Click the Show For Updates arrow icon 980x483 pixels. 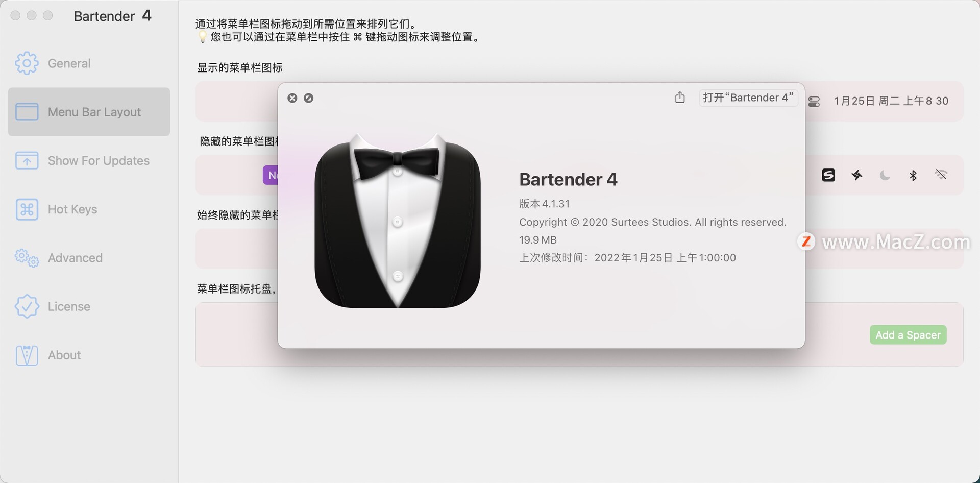pos(27,161)
